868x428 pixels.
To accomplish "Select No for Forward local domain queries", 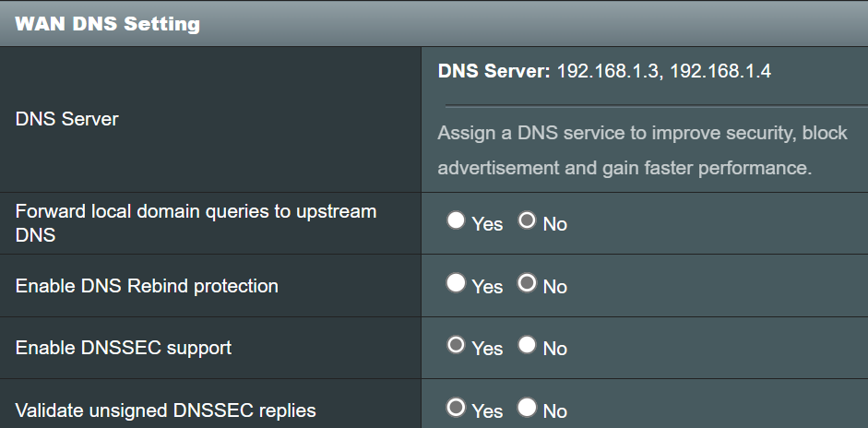I will pyautogui.click(x=527, y=221).
